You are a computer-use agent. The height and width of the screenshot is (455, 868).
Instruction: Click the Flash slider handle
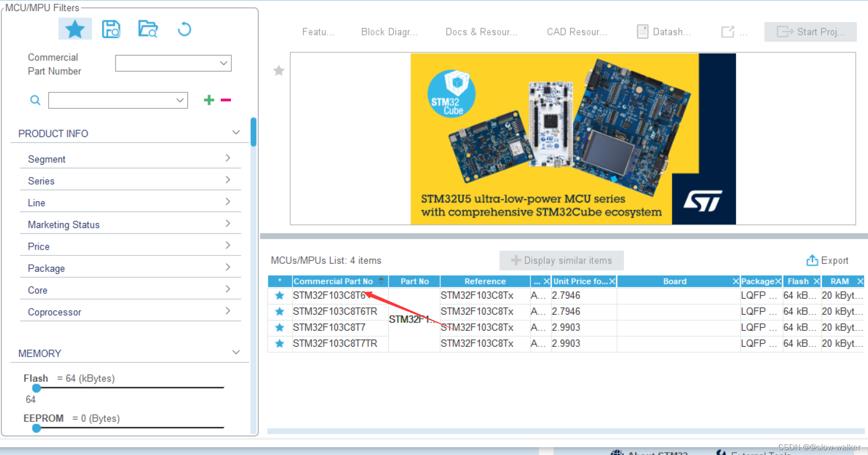(x=36, y=388)
